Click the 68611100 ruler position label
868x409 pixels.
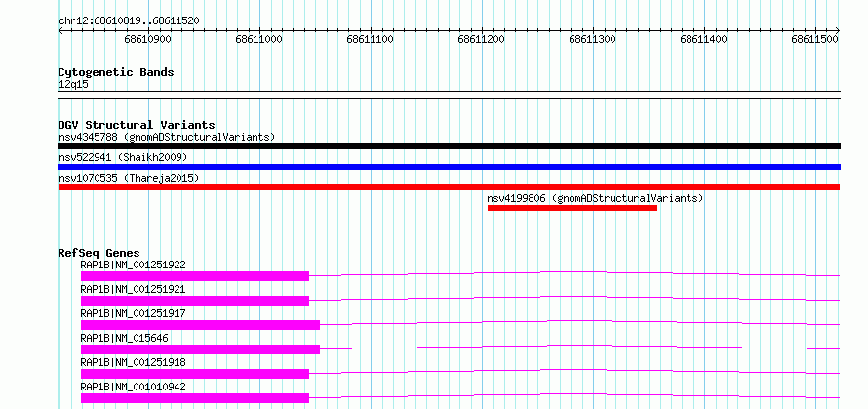point(370,39)
